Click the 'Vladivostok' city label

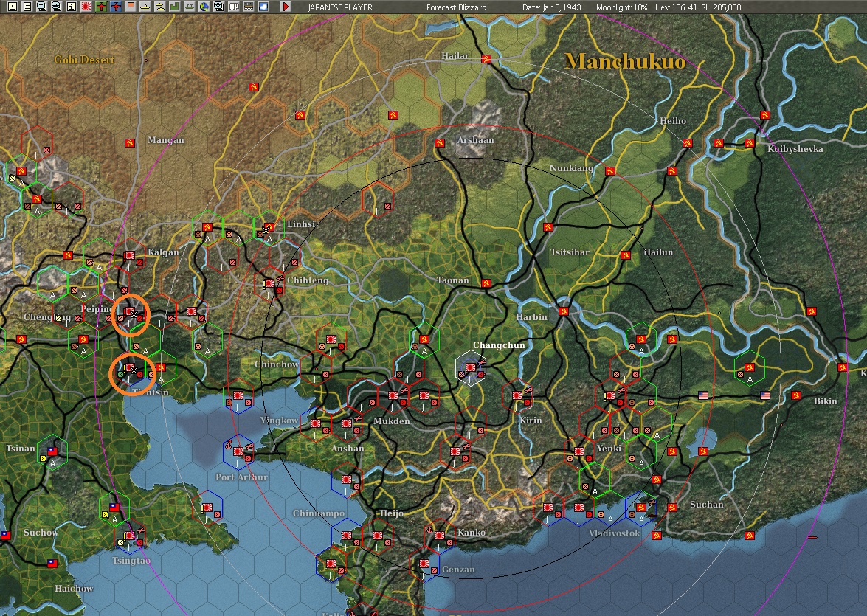615,533
